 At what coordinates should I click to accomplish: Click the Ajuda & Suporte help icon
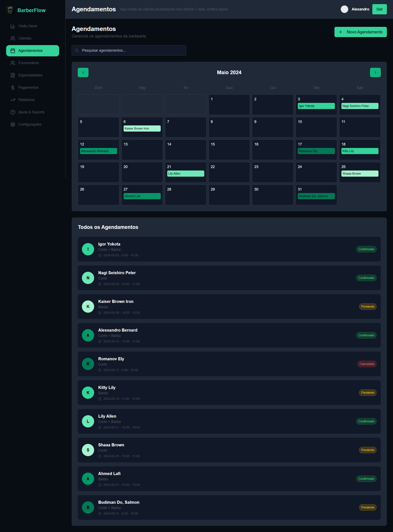13,112
